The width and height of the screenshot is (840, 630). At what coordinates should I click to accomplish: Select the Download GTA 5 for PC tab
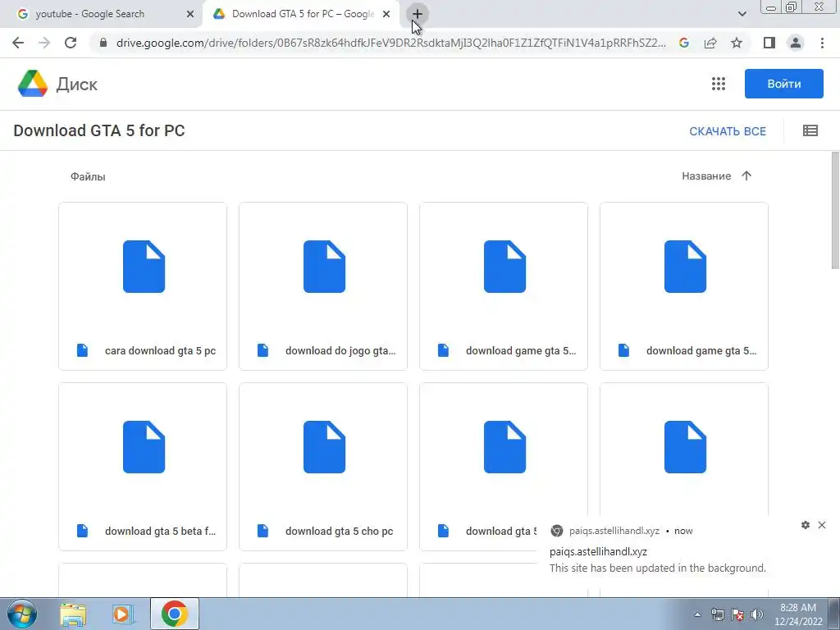tap(300, 14)
